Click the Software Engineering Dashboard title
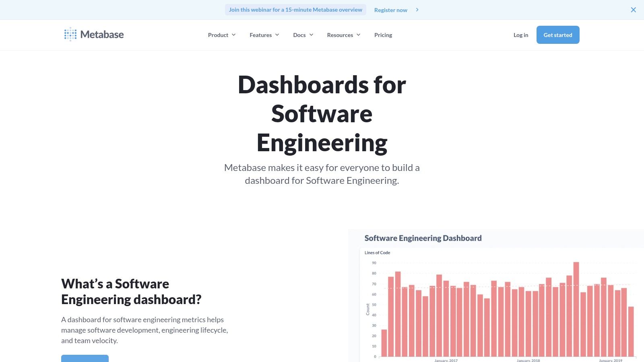The height and width of the screenshot is (362, 644). tap(423, 238)
